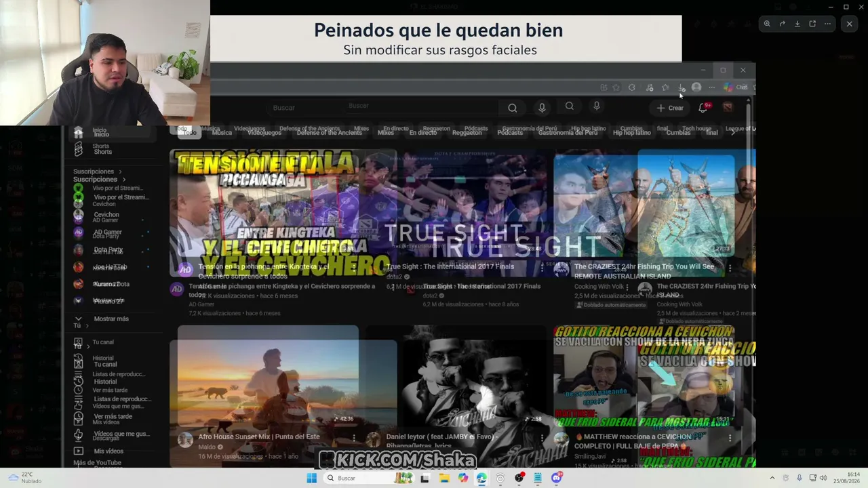Open the three-dot menu for the Fishing Trip video
The width and height of the screenshot is (868, 488).
pos(730,269)
